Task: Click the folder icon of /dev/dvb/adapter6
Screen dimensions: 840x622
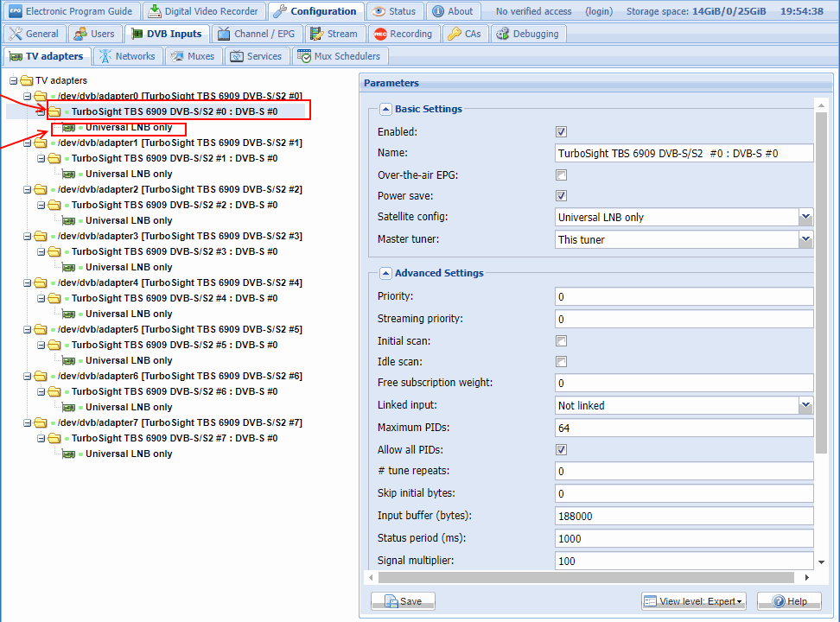Action: [41, 376]
